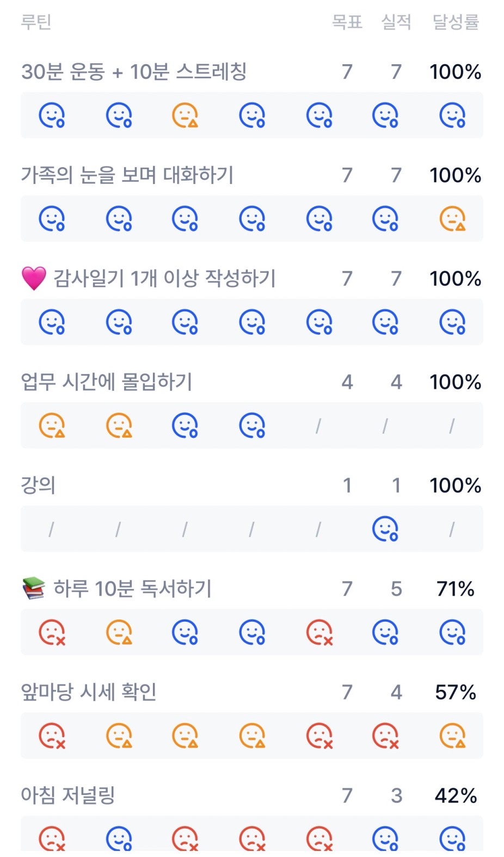
Task: Open the 30분 운동 + 10분 스트레칭 routine
Action: (x=134, y=72)
